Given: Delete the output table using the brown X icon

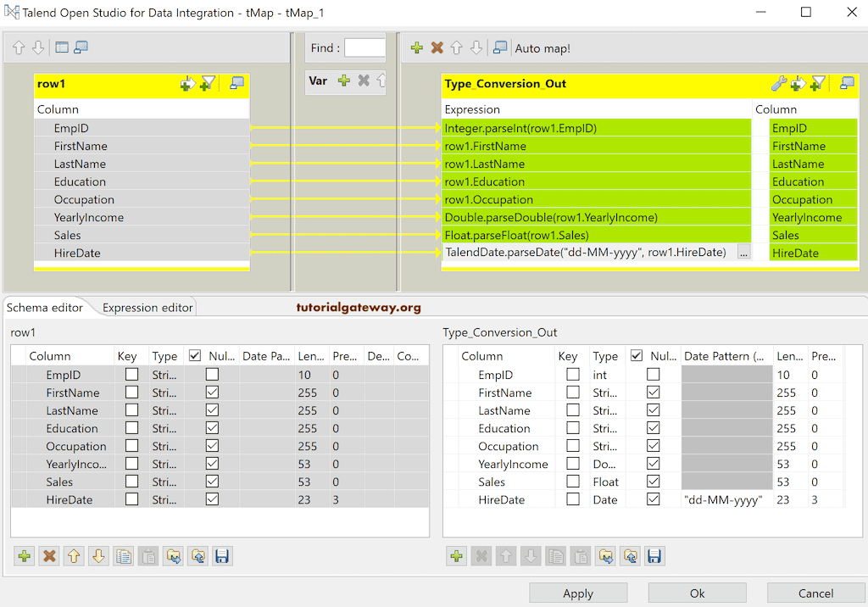Looking at the screenshot, I should (436, 47).
